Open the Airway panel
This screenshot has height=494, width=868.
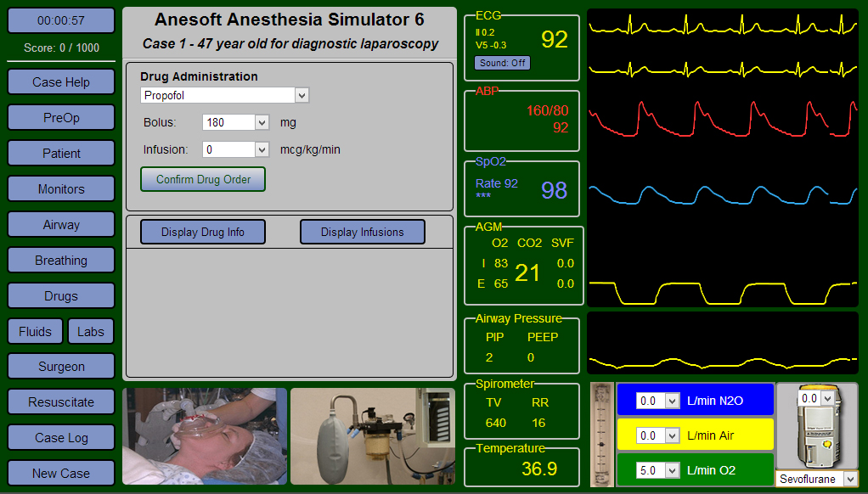click(x=60, y=224)
